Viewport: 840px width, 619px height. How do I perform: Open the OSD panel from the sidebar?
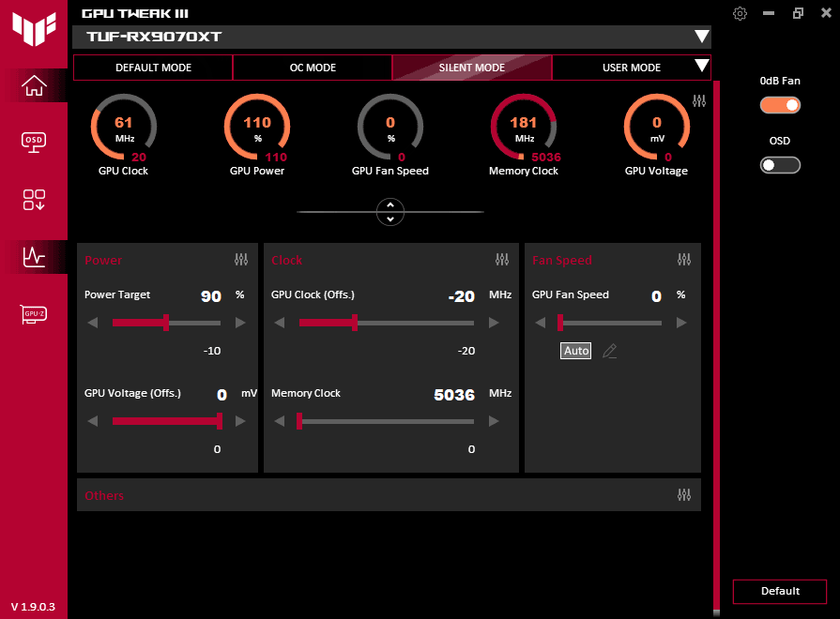click(33, 143)
